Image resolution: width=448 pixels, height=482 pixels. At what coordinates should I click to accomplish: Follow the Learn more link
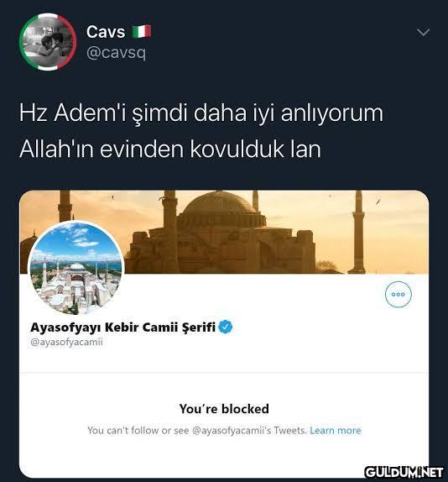point(336,430)
